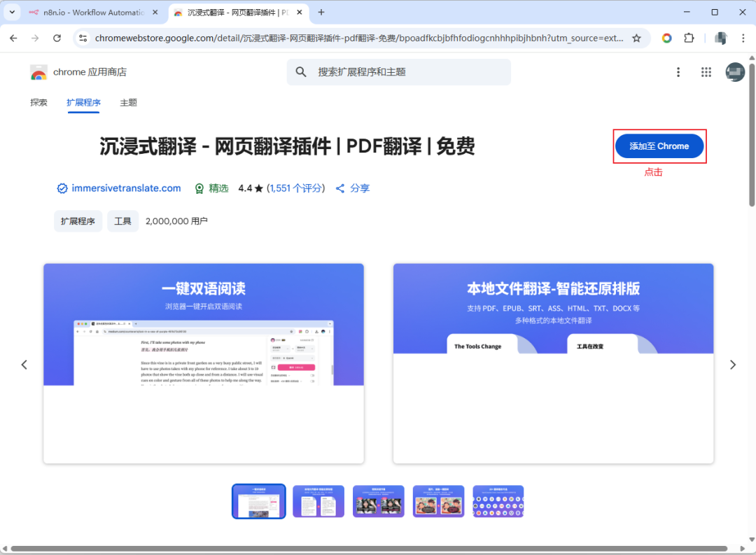Switch to the 主题 tab
The width and height of the screenshot is (756, 555).
point(128,103)
